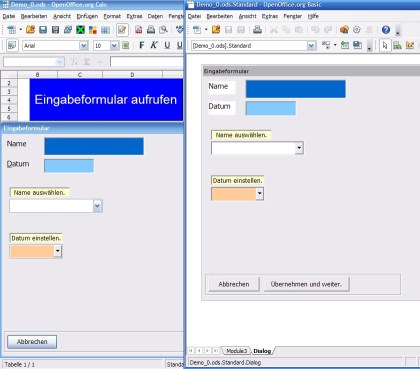Expand the font size 10 dropdown
Image resolution: width=420 pixels, height=369 pixels.
pyautogui.click(x=114, y=46)
